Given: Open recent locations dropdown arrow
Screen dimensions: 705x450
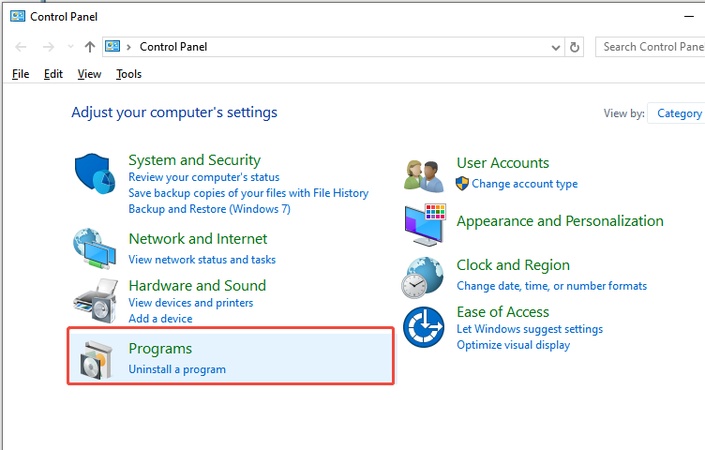Looking at the screenshot, I should [x=70, y=46].
